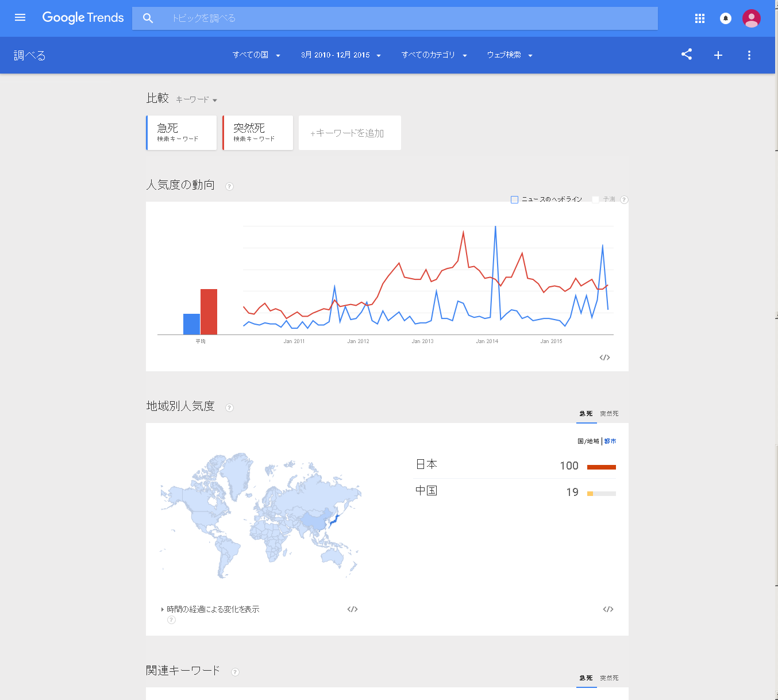Image resolution: width=778 pixels, height=700 pixels.
Task: Enable ニュースのヘッドライン checkbox
Action: click(x=515, y=199)
